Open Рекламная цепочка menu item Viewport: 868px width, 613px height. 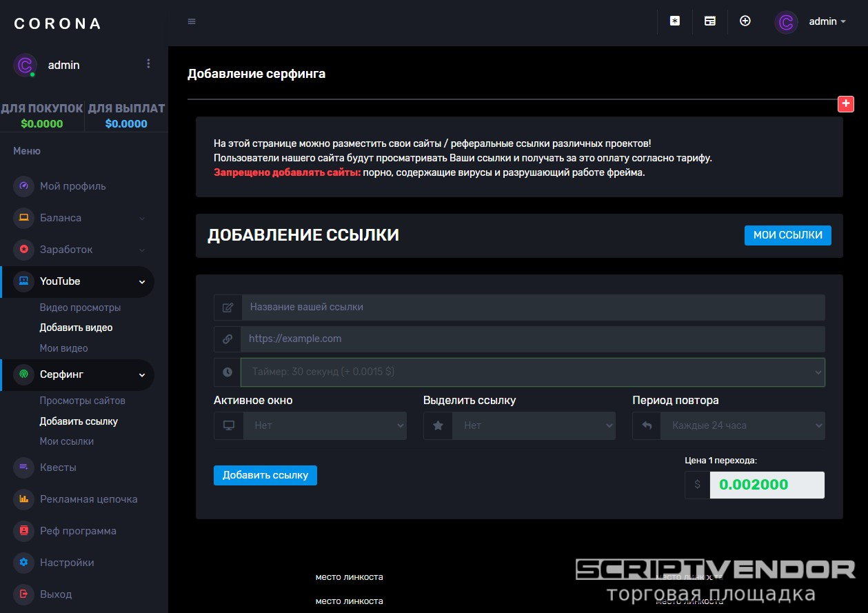pyautogui.click(x=88, y=499)
